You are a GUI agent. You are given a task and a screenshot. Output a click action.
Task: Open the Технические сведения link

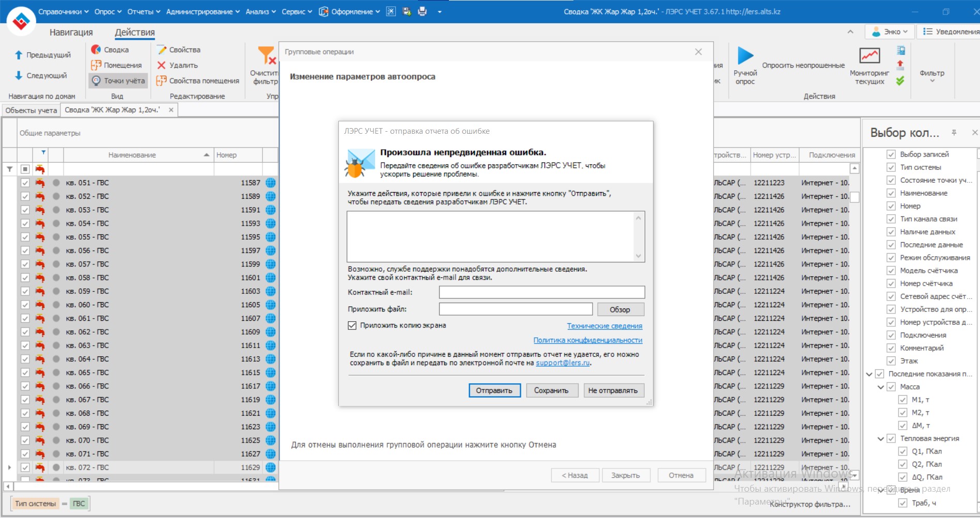pyautogui.click(x=604, y=326)
